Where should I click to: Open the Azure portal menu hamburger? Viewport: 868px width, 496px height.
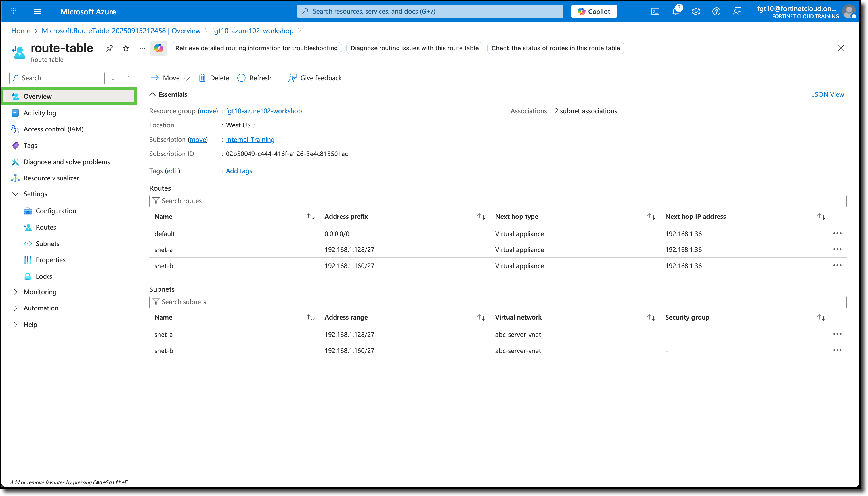[x=38, y=11]
